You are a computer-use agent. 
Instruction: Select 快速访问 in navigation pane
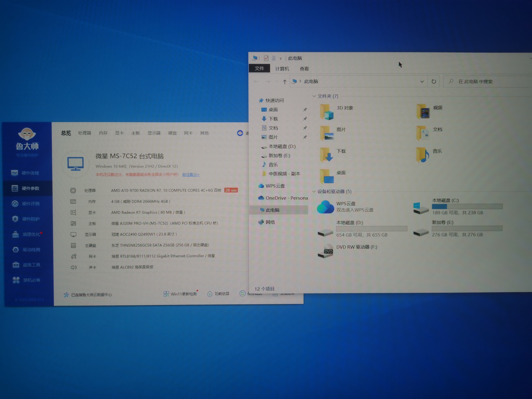point(271,100)
